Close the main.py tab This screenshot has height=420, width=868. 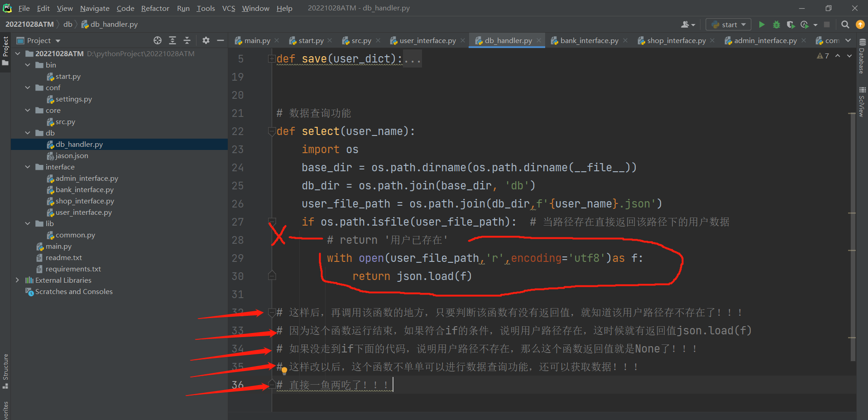pyautogui.click(x=277, y=40)
